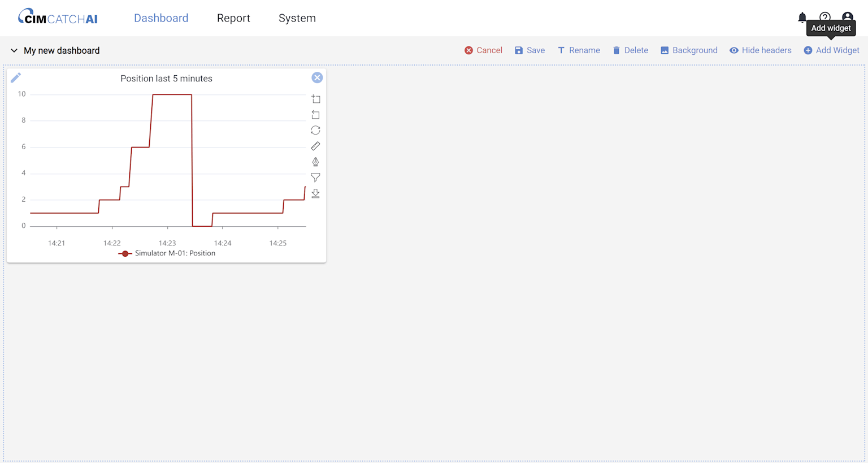Click the "My new dashboard" name text
This screenshot has width=868, height=463.
point(62,50)
